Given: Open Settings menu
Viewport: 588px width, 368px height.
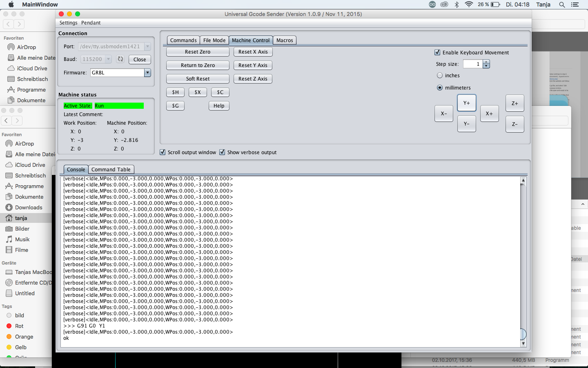Looking at the screenshot, I should pos(68,23).
